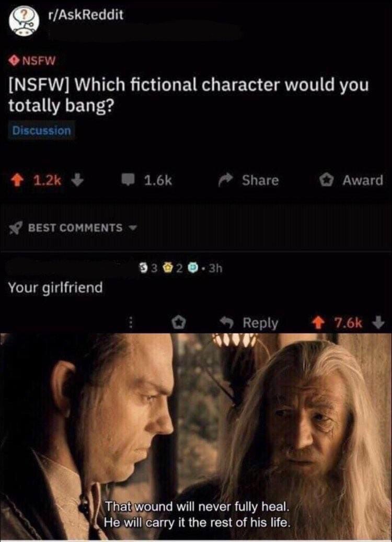This screenshot has height=542, width=392.
Task: Click the comment's award badge icon
Action: pyautogui.click(x=179, y=323)
